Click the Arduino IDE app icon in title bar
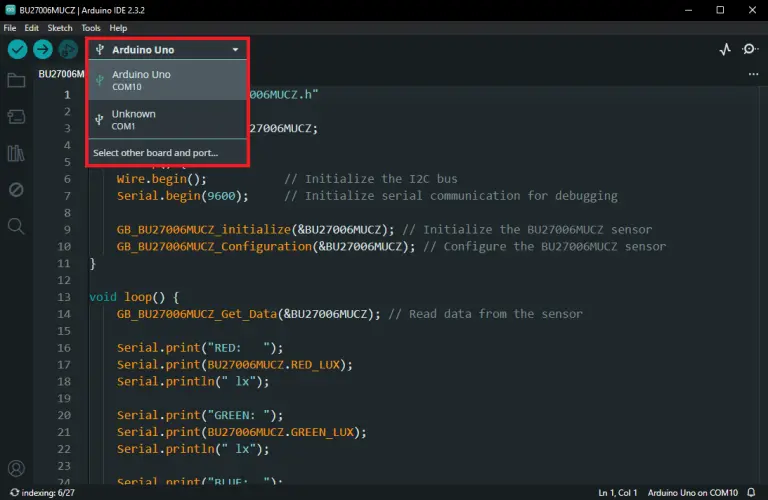The width and height of the screenshot is (768, 500). tap(10, 10)
